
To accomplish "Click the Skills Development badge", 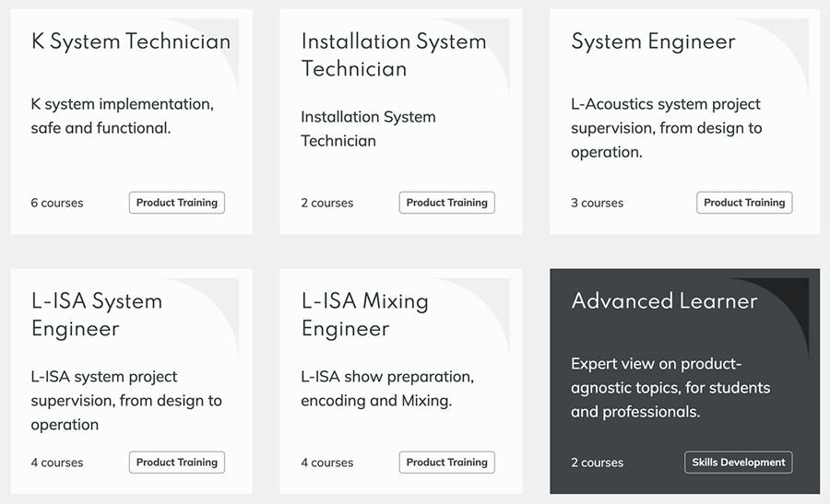I will 739,463.
